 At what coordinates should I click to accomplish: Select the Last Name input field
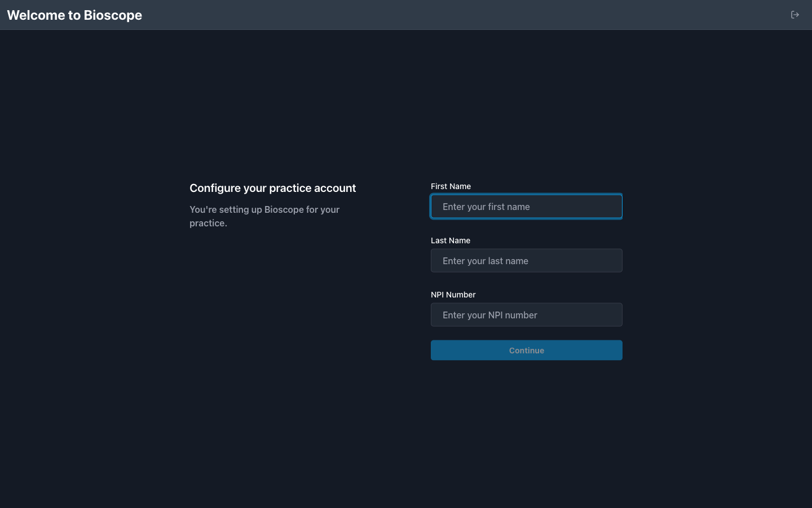click(x=527, y=261)
